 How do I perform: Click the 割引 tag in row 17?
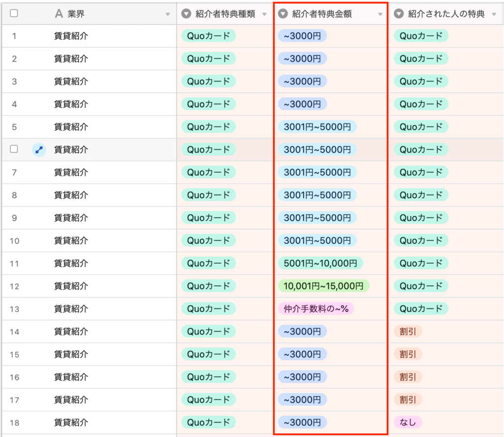[408, 400]
